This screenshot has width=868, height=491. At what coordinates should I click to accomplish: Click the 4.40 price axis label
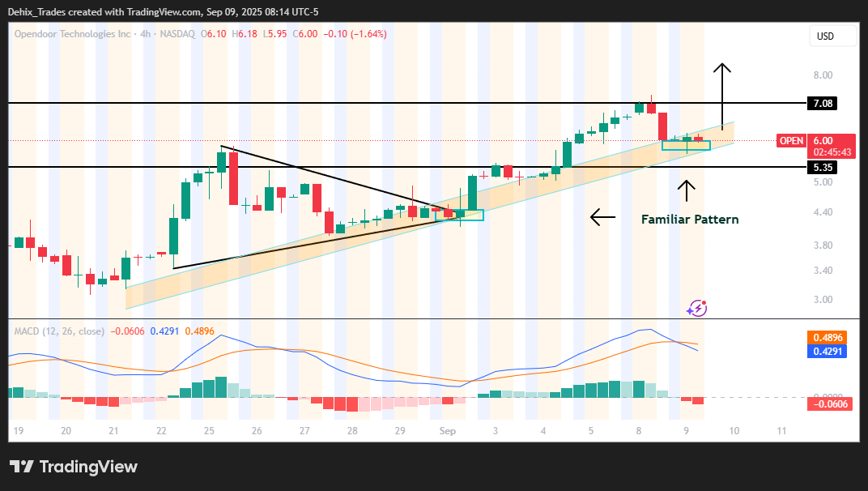click(823, 212)
